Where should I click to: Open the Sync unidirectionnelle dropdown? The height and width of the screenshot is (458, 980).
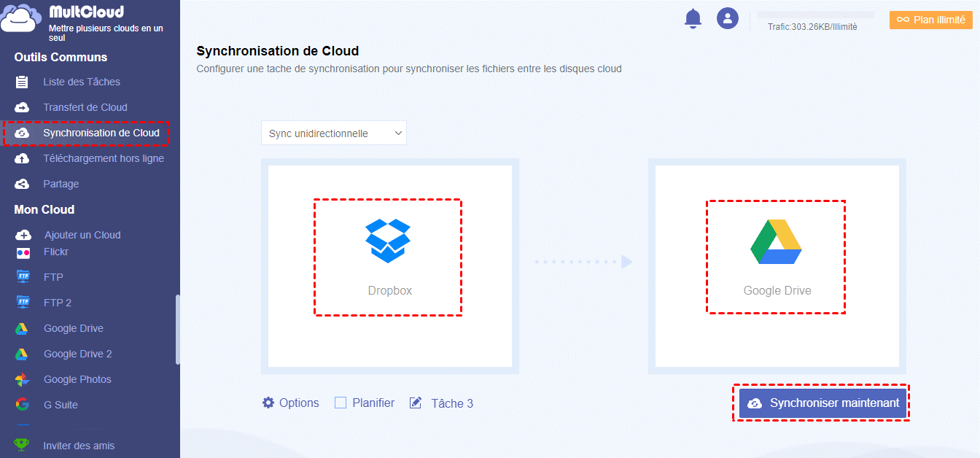pyautogui.click(x=334, y=133)
